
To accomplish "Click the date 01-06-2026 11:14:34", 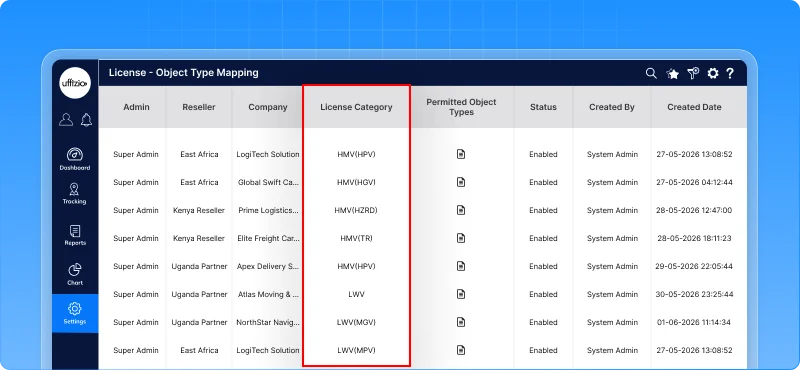I will pos(694,323).
